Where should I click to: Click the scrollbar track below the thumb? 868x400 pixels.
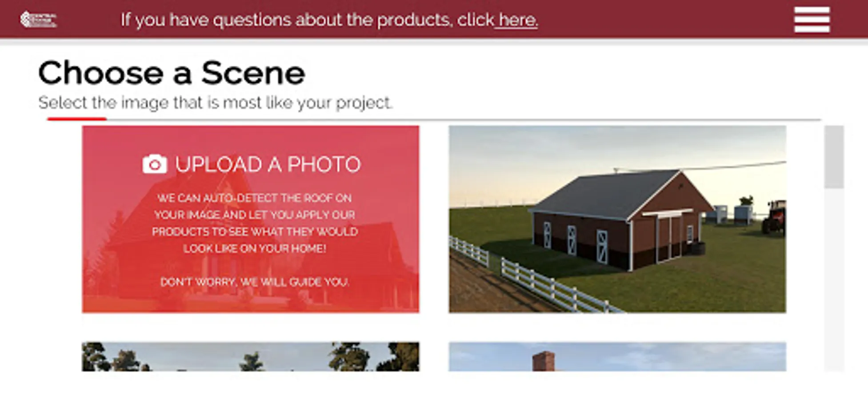tap(834, 280)
